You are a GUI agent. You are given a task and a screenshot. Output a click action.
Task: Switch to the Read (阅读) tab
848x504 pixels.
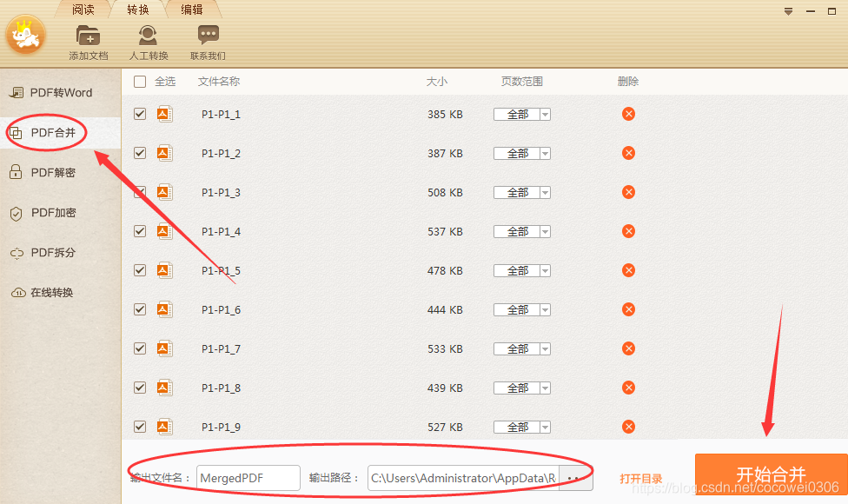pos(83,10)
